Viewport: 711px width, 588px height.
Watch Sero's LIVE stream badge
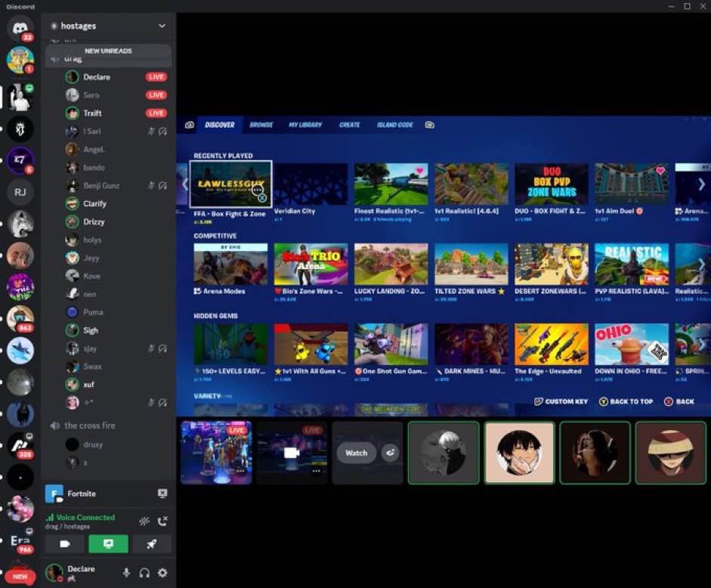(x=156, y=94)
